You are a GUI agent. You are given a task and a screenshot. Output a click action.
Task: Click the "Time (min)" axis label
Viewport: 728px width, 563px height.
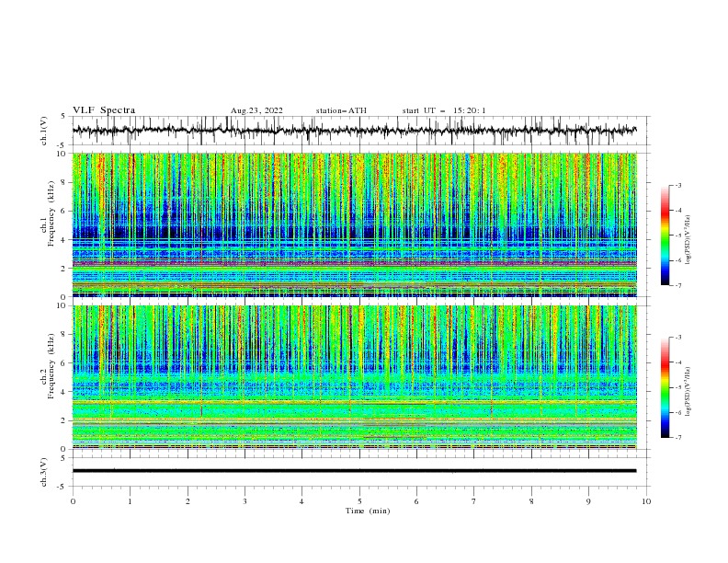(368, 511)
